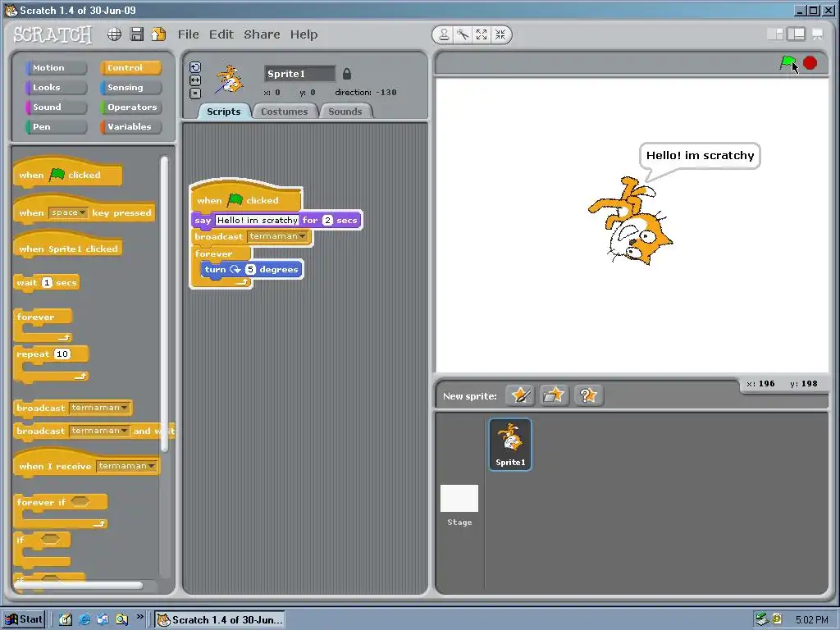The image size is (840, 630).
Task: Choose new sprite from file
Action: click(x=554, y=396)
